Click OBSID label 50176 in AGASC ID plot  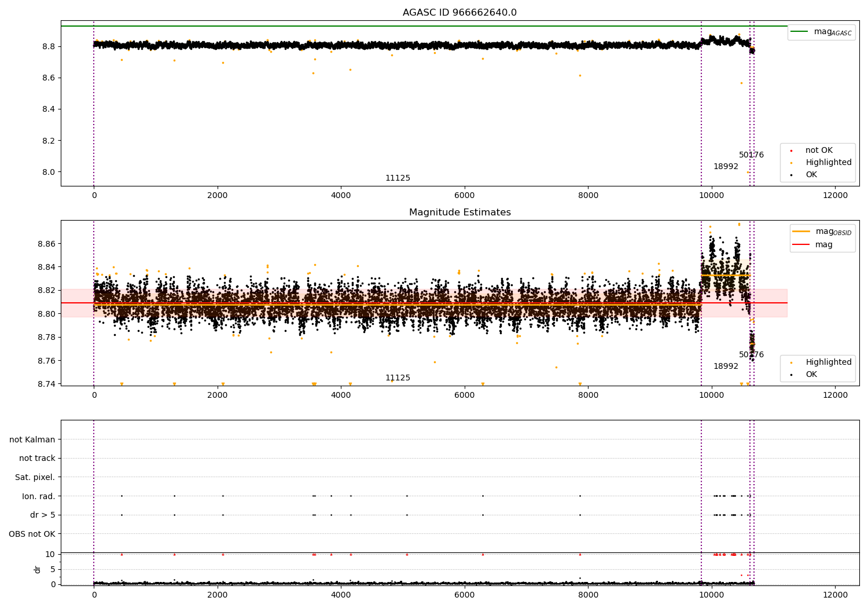(x=751, y=155)
